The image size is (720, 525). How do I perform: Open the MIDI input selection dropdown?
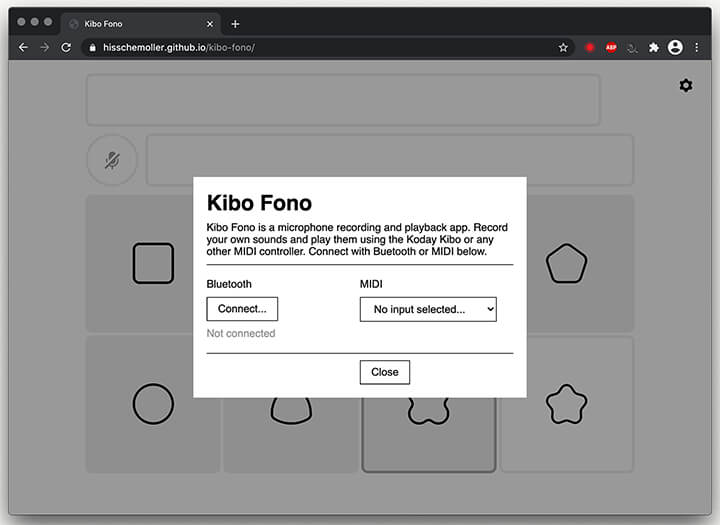428,309
